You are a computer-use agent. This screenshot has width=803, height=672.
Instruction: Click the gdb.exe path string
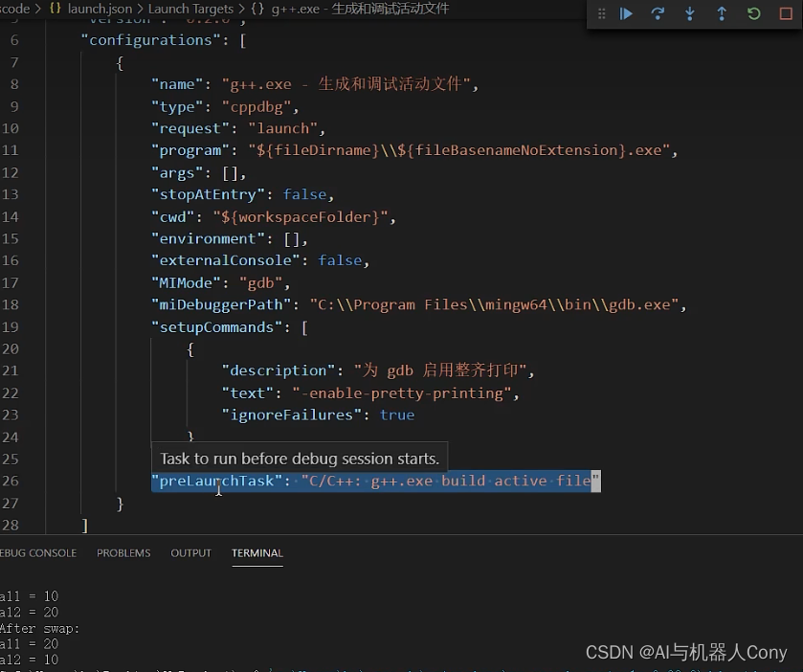(494, 304)
